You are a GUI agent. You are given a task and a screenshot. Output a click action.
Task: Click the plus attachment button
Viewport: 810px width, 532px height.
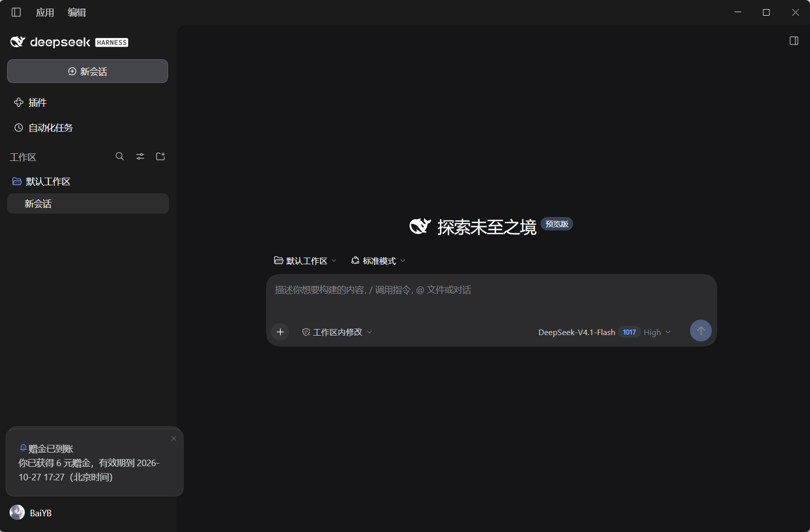click(280, 332)
